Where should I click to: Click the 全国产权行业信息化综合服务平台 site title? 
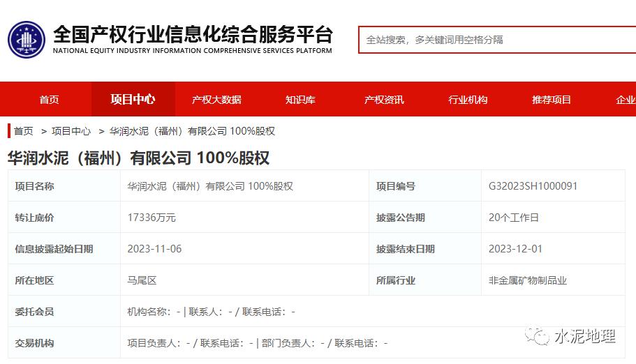point(193,34)
